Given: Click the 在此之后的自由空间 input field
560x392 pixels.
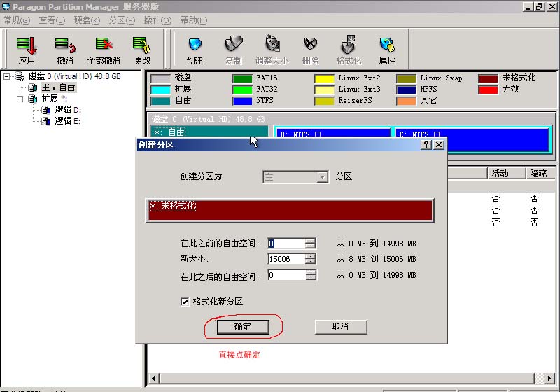Looking at the screenshot, I should click(x=286, y=275).
